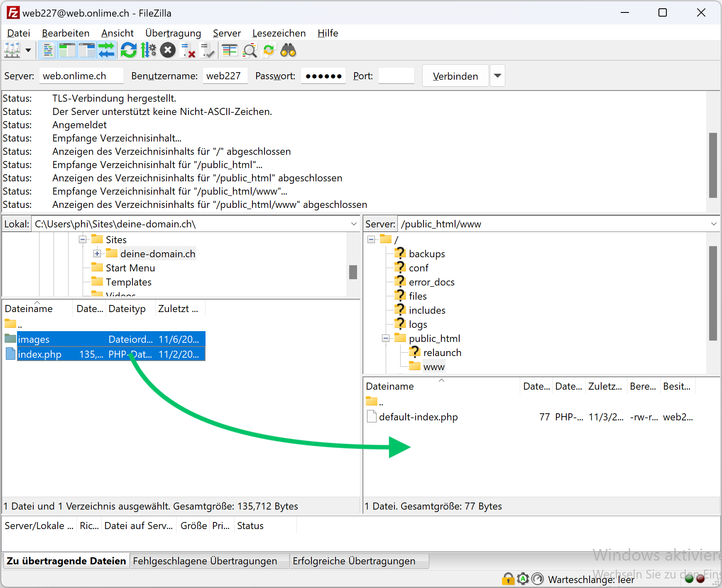Viewport: 722px width, 588px height.
Task: Collapse the remote root folder
Action: coord(371,239)
